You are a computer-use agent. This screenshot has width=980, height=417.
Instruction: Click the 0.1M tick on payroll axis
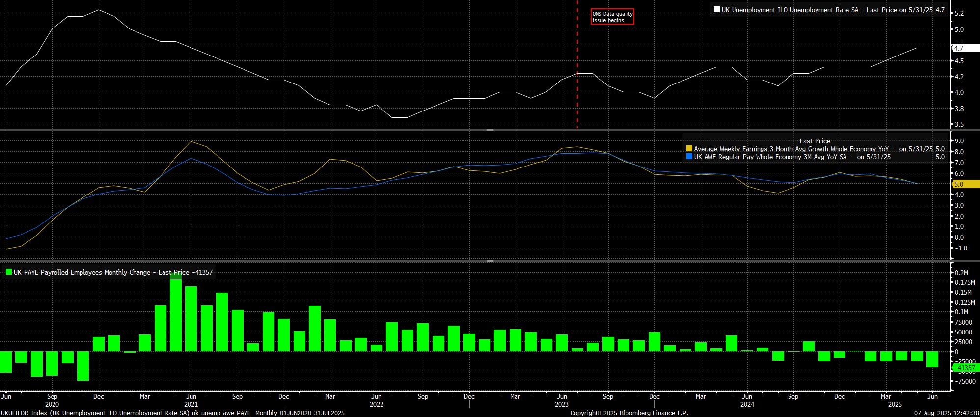pyautogui.click(x=961, y=312)
